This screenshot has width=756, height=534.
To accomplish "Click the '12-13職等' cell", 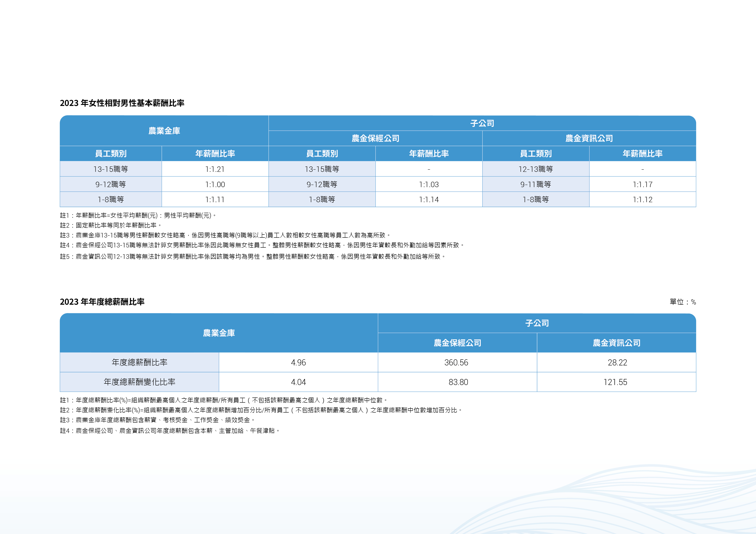I will click(x=536, y=169).
